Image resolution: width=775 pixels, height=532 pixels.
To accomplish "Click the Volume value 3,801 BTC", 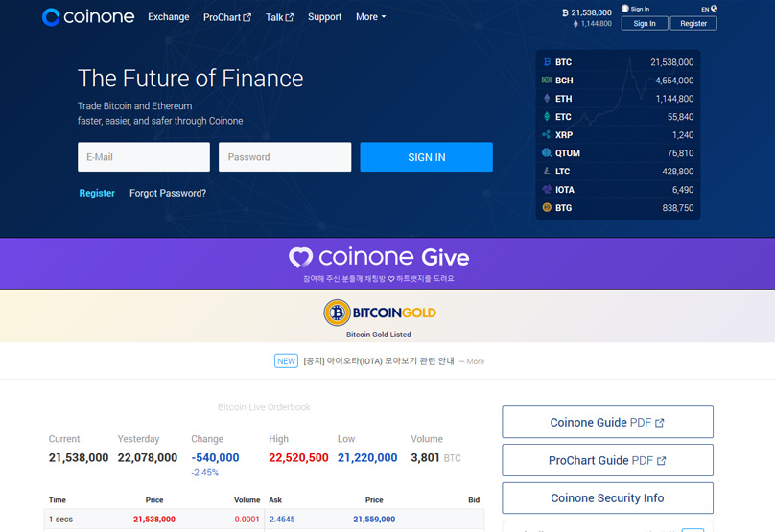I will point(435,458).
